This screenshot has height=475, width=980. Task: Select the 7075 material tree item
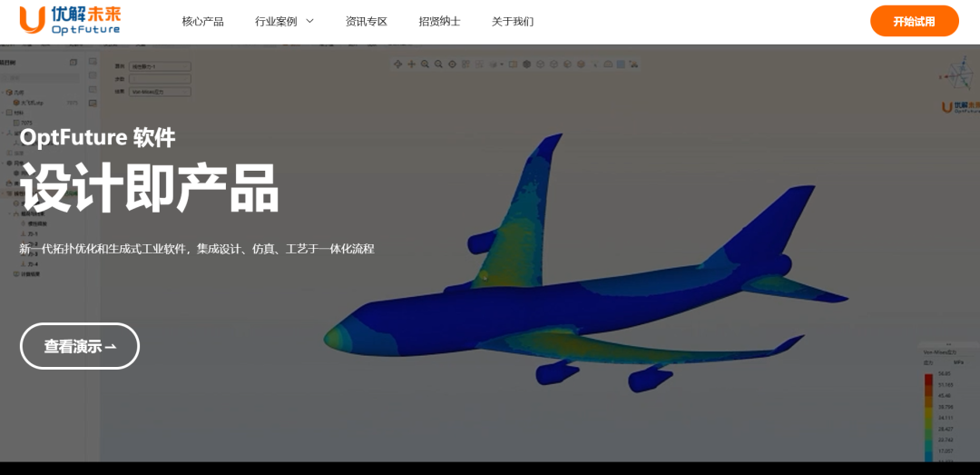pos(24,123)
